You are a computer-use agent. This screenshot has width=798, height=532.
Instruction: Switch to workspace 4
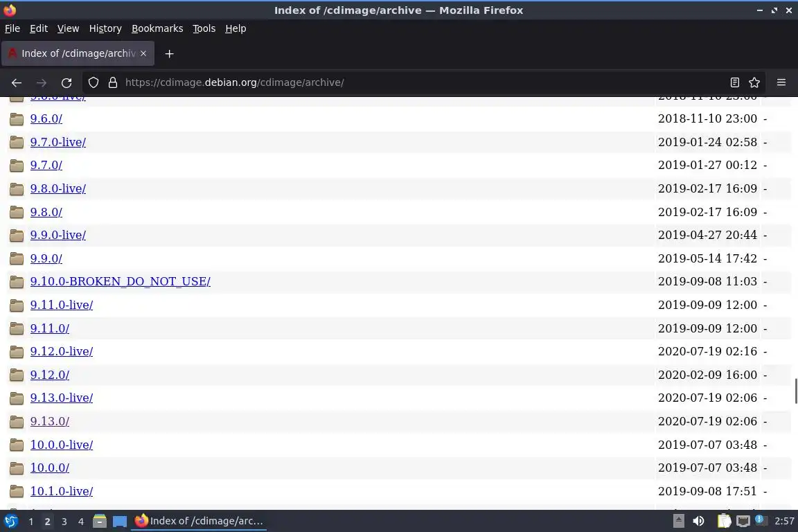click(x=81, y=522)
